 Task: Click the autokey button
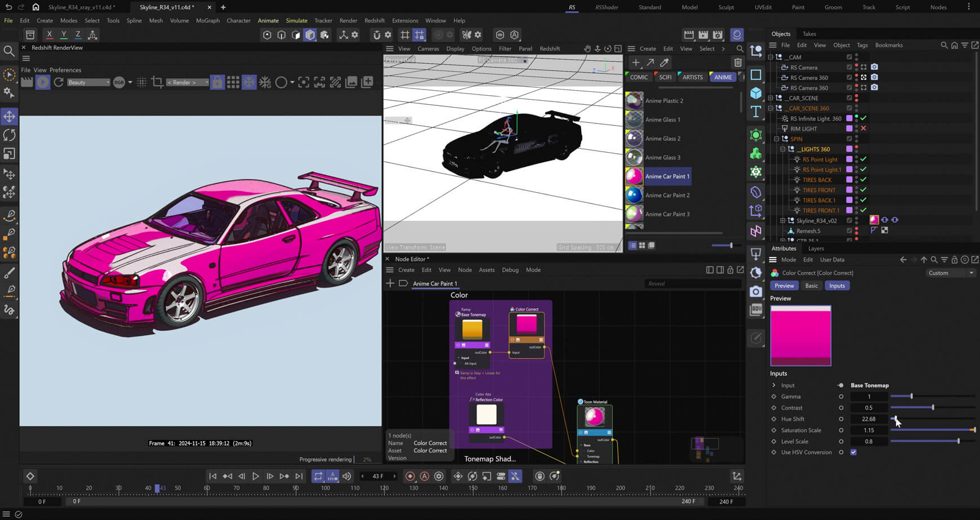pos(425,476)
